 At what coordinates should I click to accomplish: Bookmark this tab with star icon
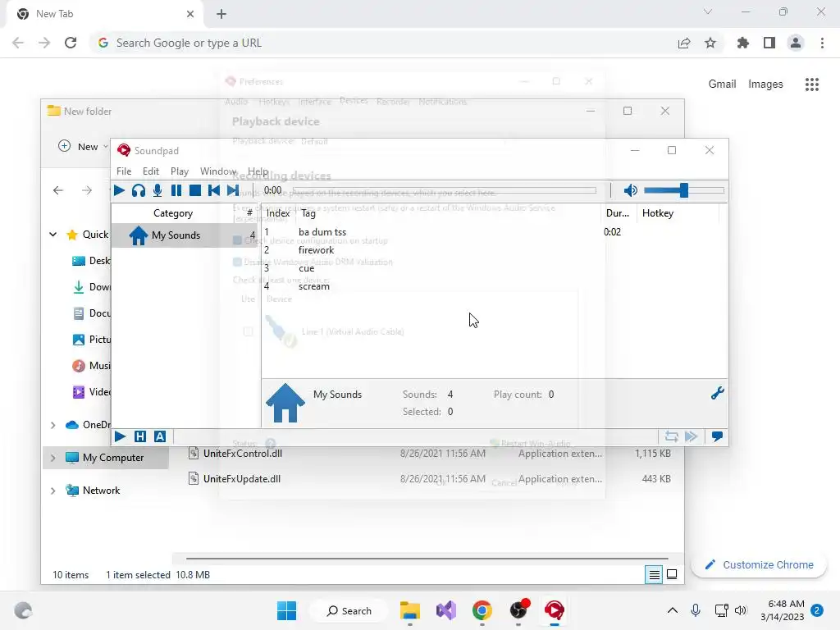click(x=710, y=43)
